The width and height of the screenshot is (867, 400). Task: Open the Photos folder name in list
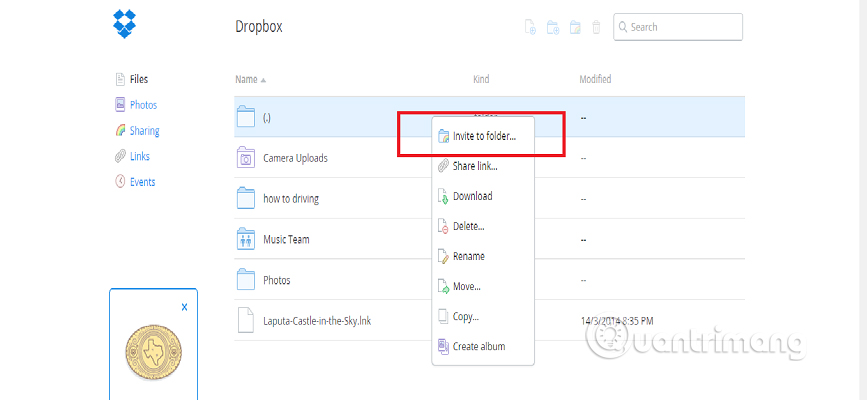[x=276, y=280]
